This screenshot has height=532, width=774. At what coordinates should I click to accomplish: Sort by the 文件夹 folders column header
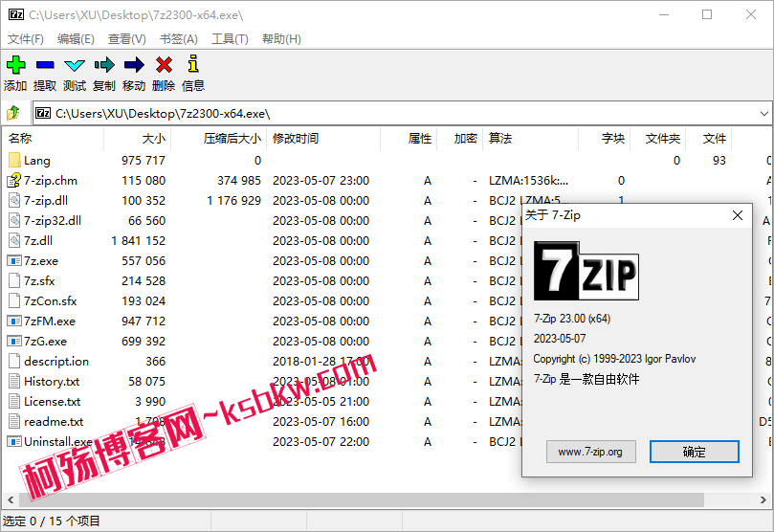pos(658,139)
